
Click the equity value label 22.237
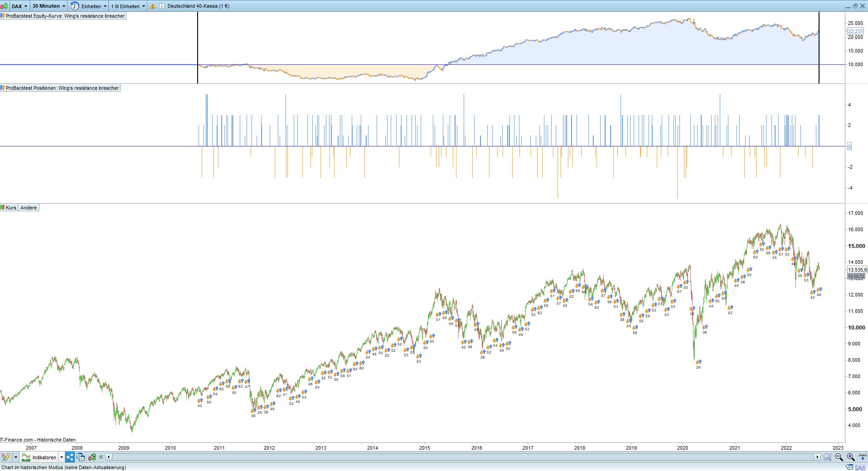(855, 31)
